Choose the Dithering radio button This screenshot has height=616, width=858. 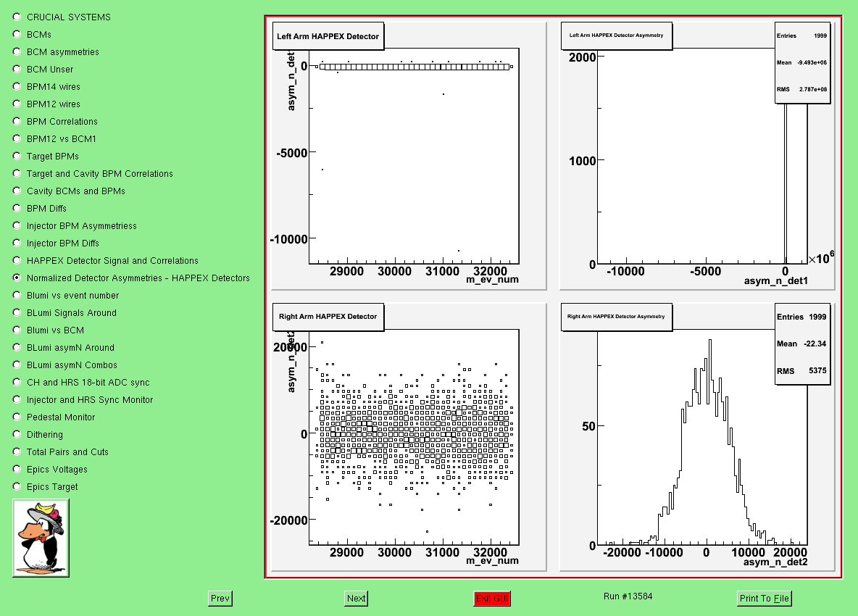tap(17, 434)
